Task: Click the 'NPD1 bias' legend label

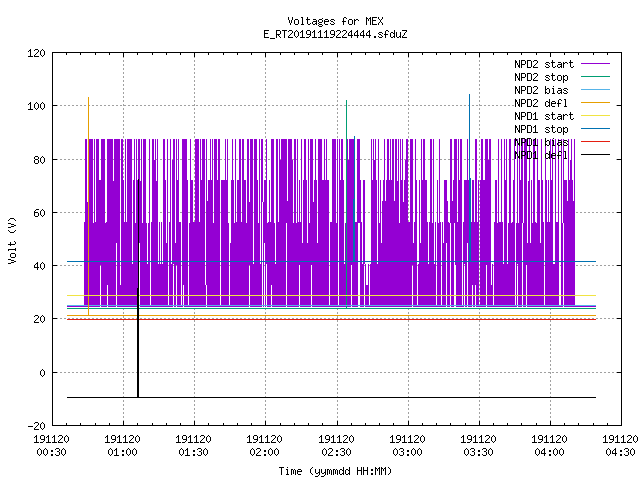Action: (x=541, y=142)
